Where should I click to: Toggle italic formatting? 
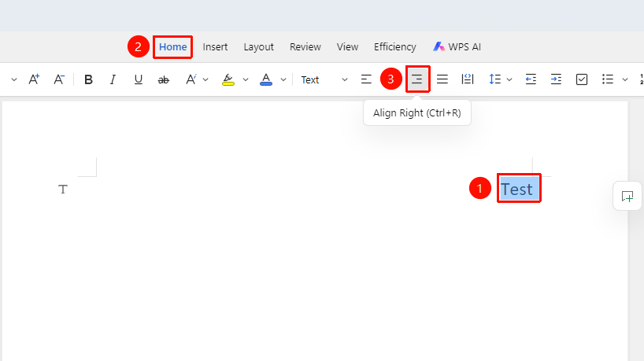click(113, 79)
